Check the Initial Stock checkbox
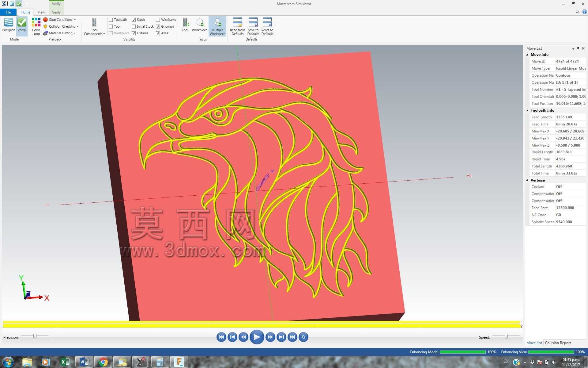Image resolution: width=588 pixels, height=368 pixels. [134, 26]
